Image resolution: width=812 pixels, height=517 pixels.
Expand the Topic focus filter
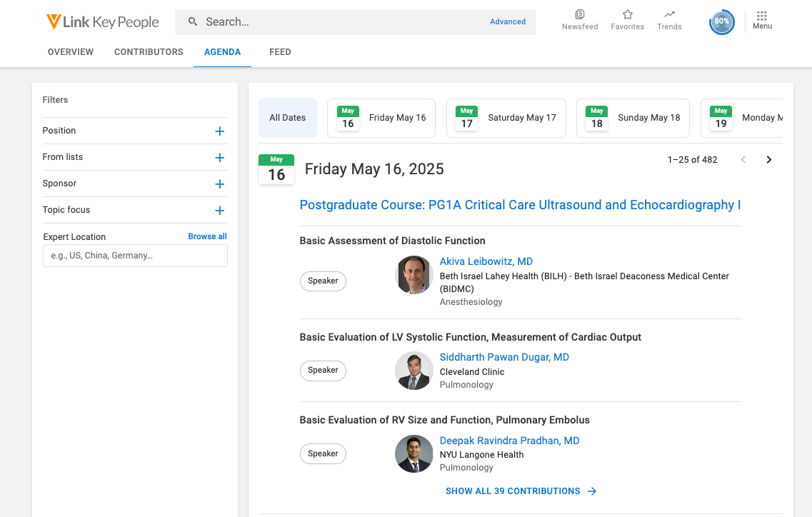220,211
